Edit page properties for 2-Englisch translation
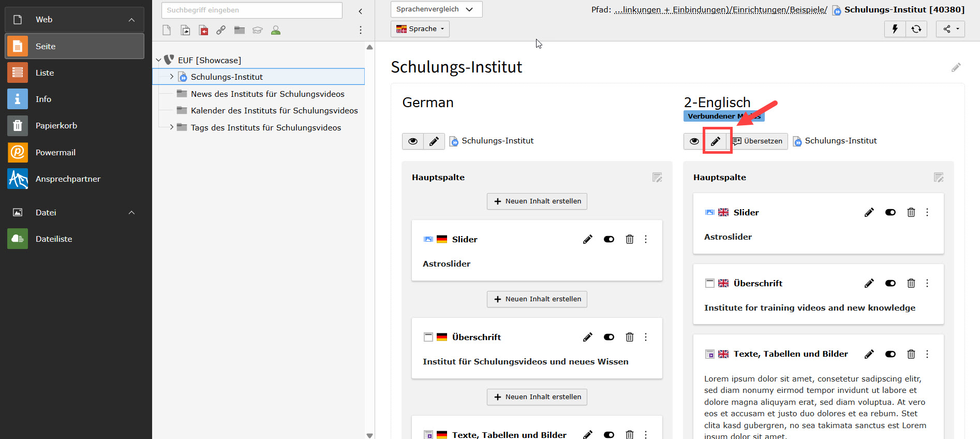 pos(716,141)
